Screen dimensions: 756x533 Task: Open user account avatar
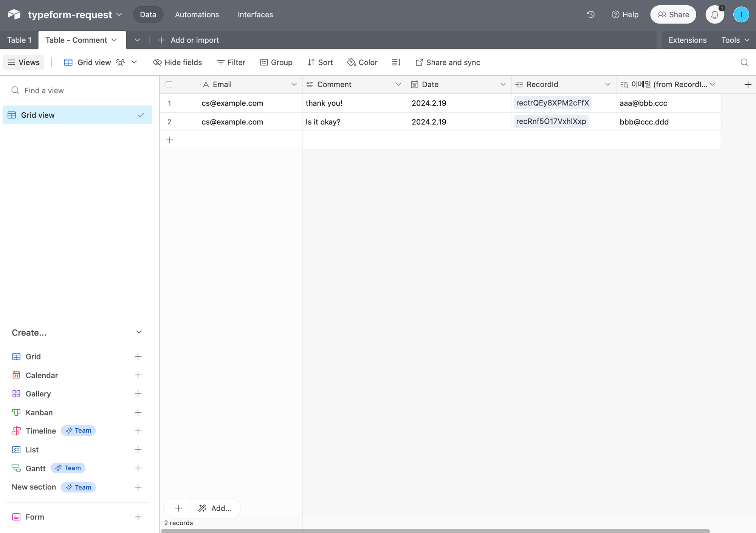[x=741, y=15]
